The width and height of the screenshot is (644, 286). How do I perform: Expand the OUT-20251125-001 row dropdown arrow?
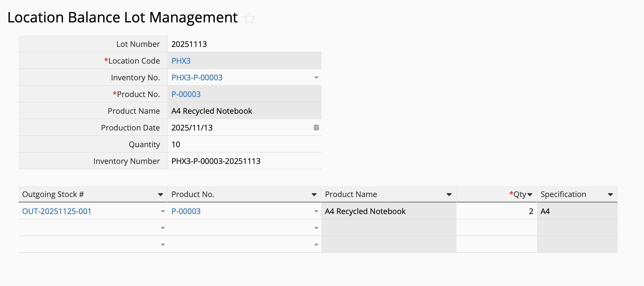pyautogui.click(x=163, y=211)
